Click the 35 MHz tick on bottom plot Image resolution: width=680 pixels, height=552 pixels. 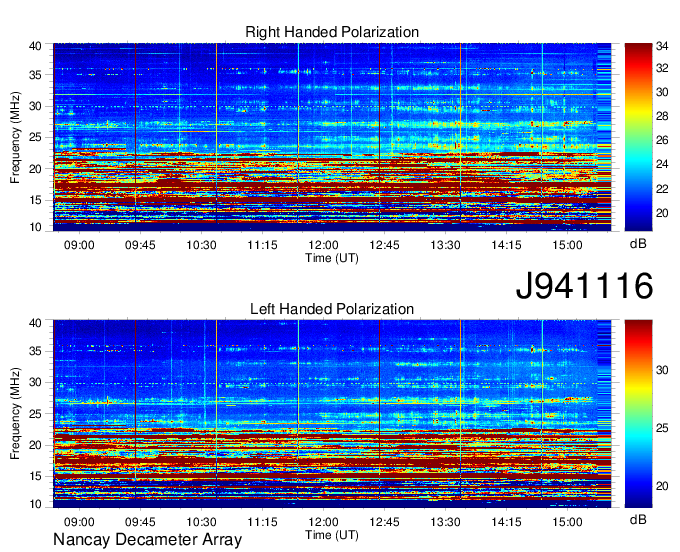[x=35, y=351]
